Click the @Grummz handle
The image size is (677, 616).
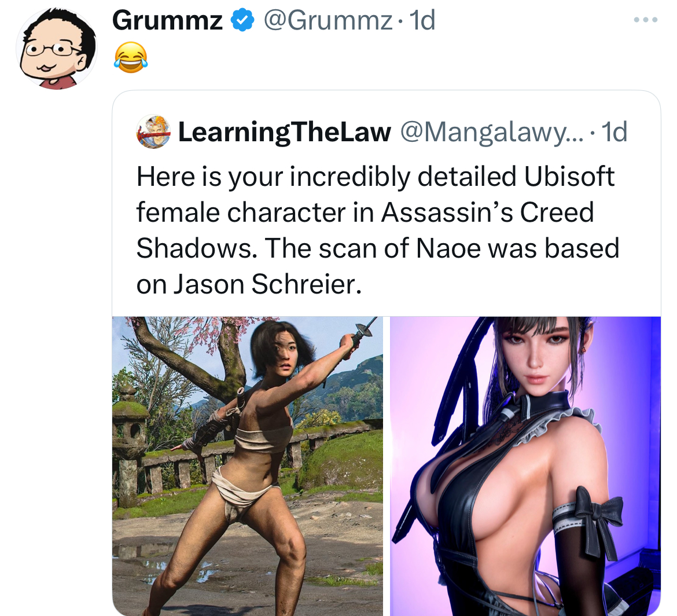[328, 20]
